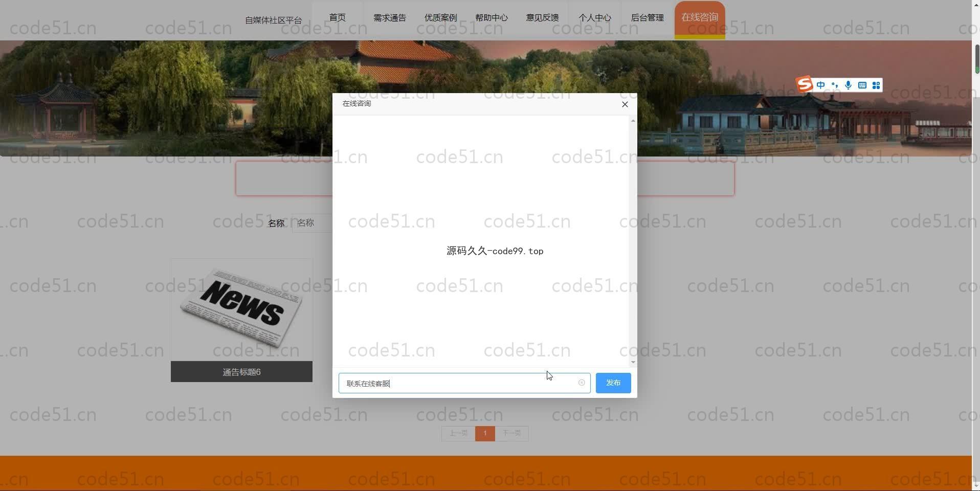Open the 通告标题6 card title
This screenshot has width=980, height=491.
click(x=241, y=372)
